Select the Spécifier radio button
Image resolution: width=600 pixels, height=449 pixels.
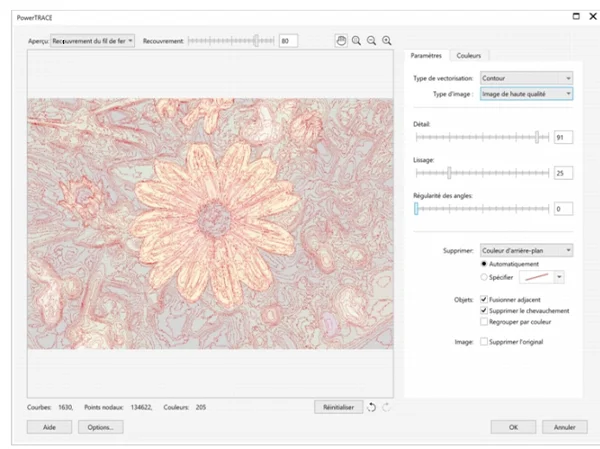pos(484,277)
